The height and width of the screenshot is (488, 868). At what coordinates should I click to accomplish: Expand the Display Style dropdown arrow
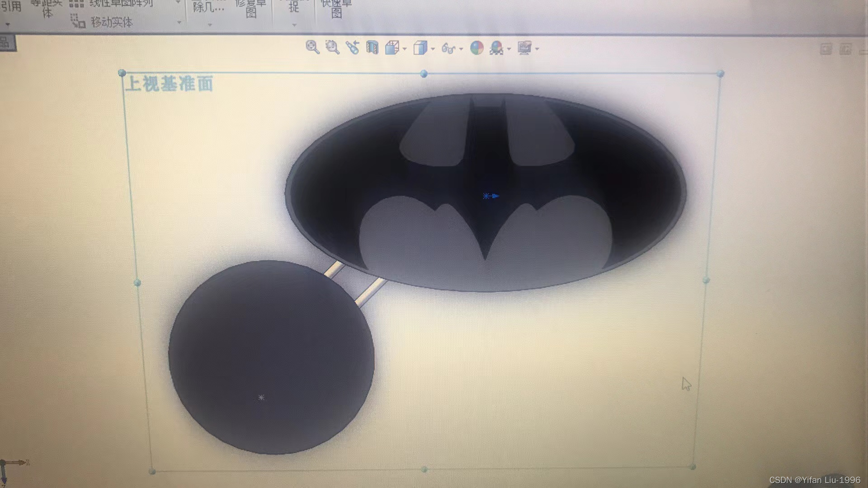tap(433, 49)
